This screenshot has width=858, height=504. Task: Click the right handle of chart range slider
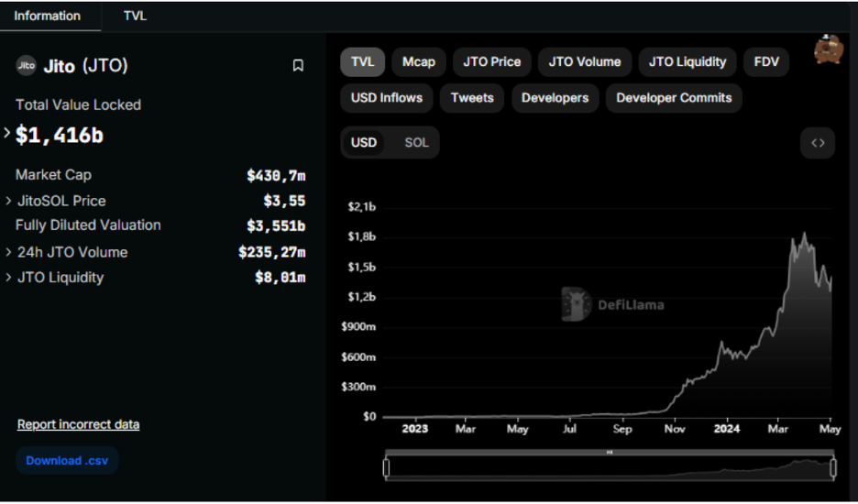pyautogui.click(x=833, y=468)
